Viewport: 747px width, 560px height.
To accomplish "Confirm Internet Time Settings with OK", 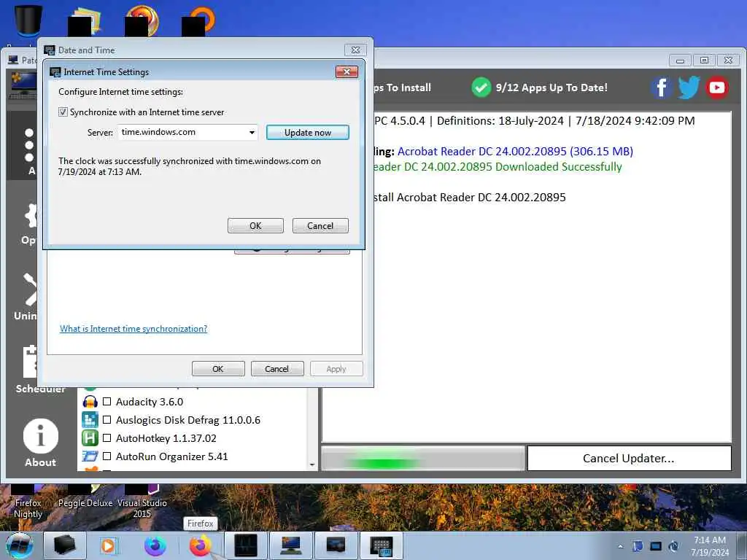I will pyautogui.click(x=255, y=226).
